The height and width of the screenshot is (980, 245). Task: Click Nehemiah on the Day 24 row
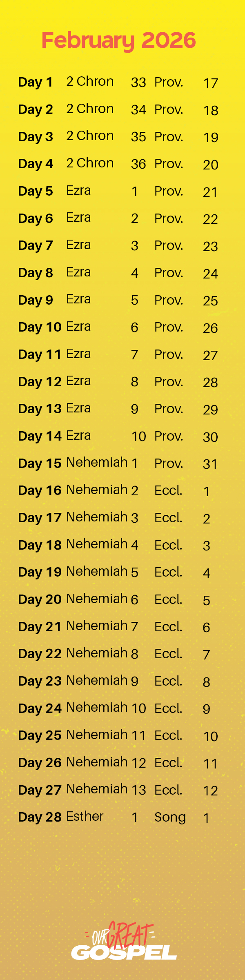[97, 707]
